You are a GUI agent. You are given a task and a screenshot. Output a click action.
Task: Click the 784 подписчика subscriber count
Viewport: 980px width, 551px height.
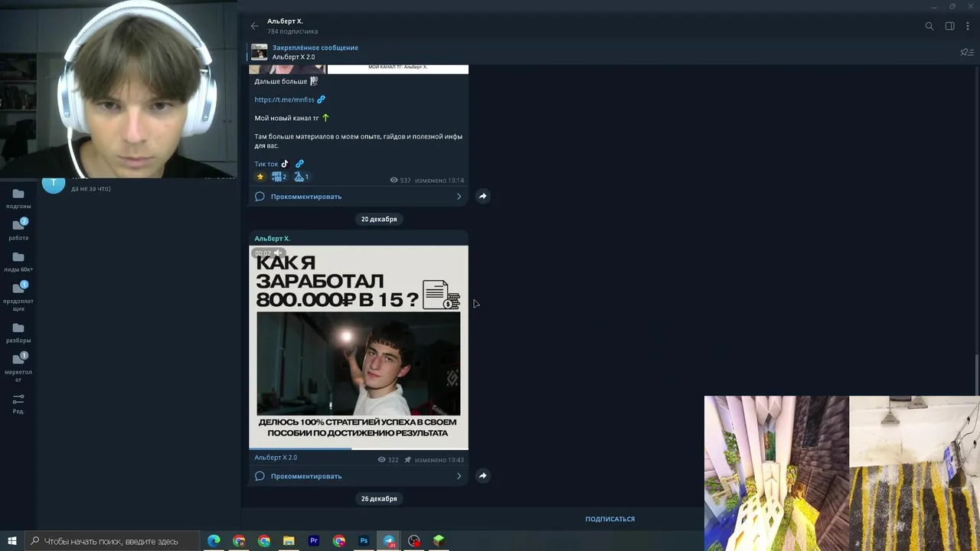(x=292, y=31)
